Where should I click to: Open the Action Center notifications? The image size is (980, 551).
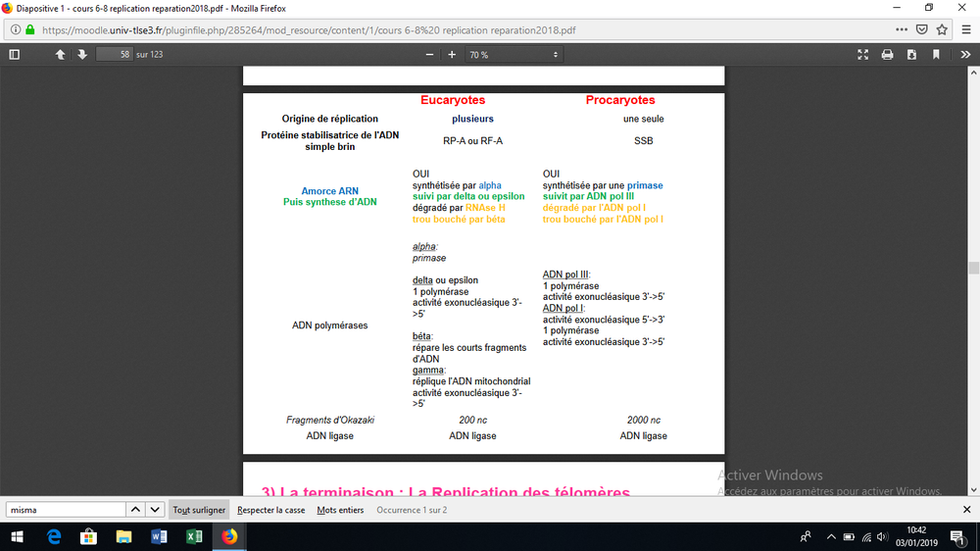(956, 536)
